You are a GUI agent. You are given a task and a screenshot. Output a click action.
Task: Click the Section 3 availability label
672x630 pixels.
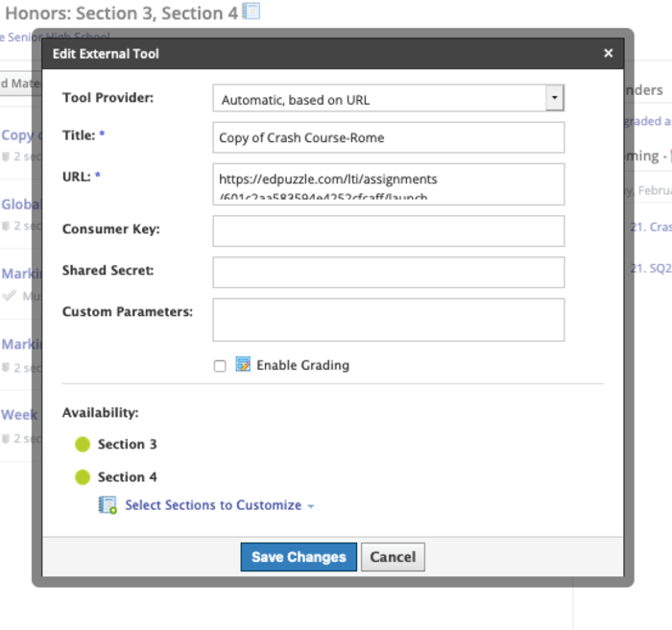click(127, 445)
